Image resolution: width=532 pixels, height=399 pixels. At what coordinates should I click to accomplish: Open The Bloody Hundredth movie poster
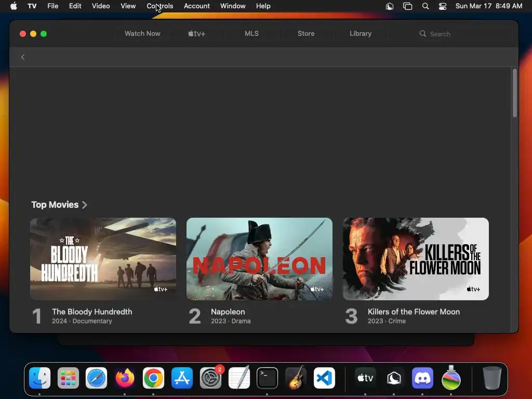[103, 259]
